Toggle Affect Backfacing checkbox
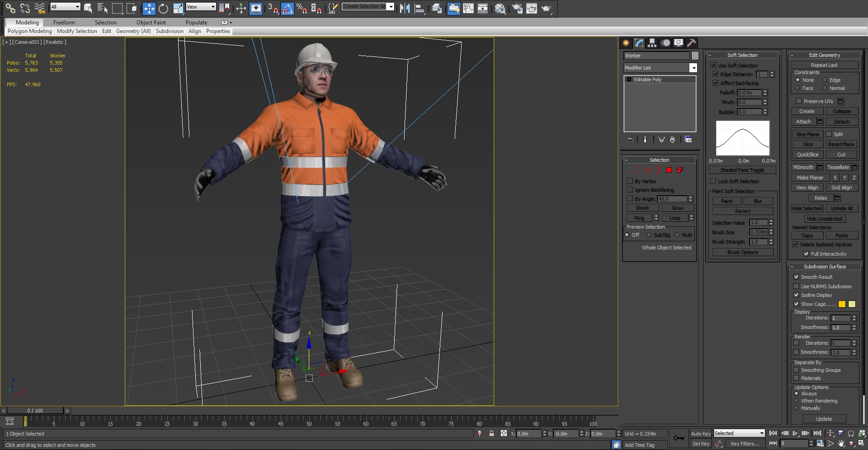This screenshot has height=450, width=868. 715,83
